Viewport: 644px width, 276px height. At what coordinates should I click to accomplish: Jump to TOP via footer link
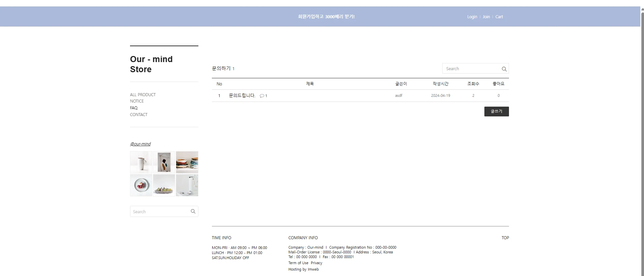click(x=505, y=238)
